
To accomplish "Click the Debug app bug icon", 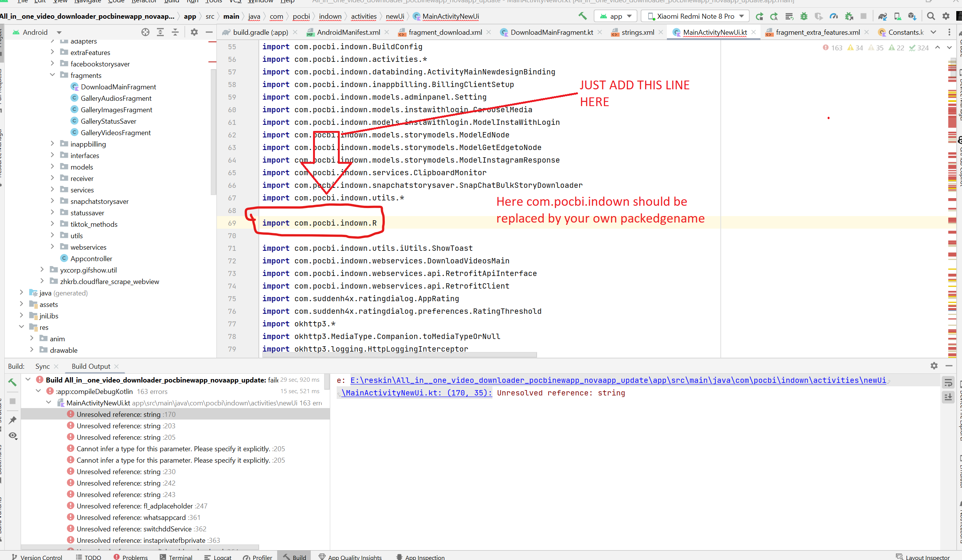I will tap(804, 16).
